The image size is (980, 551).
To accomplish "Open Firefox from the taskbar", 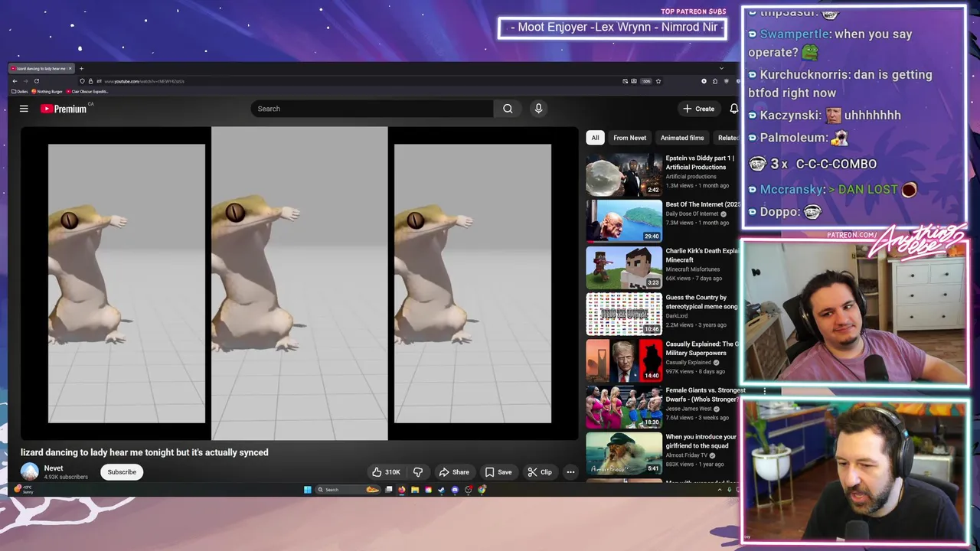I will [402, 490].
